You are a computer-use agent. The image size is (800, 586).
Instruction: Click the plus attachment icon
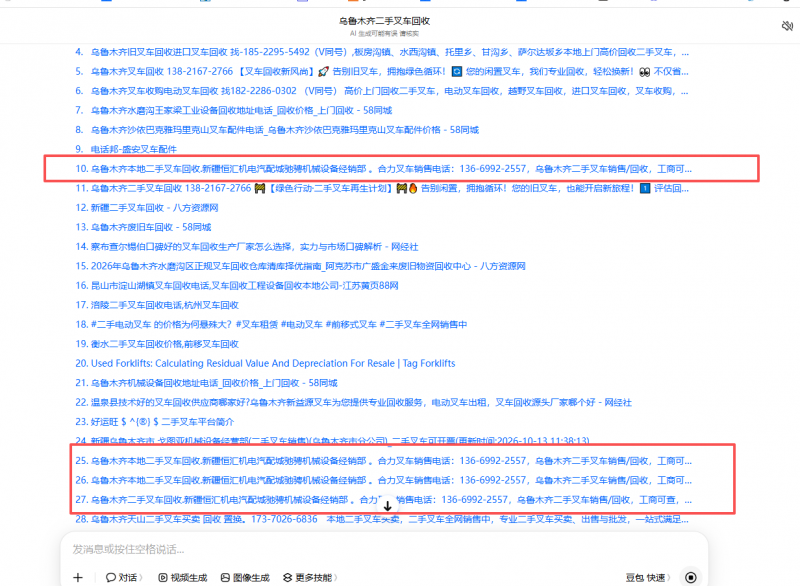78,577
